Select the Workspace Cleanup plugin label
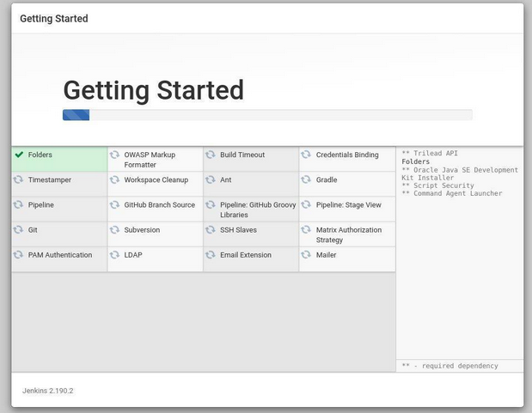 156,180
